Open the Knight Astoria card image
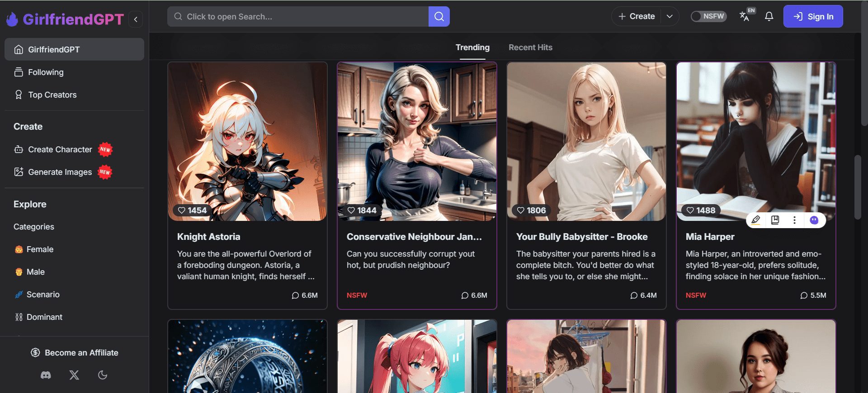 point(247,141)
